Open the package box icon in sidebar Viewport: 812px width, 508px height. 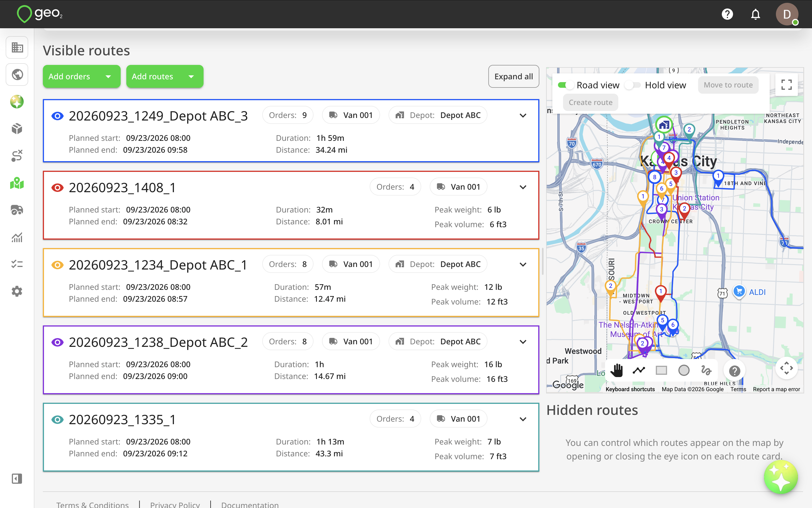[x=17, y=129]
